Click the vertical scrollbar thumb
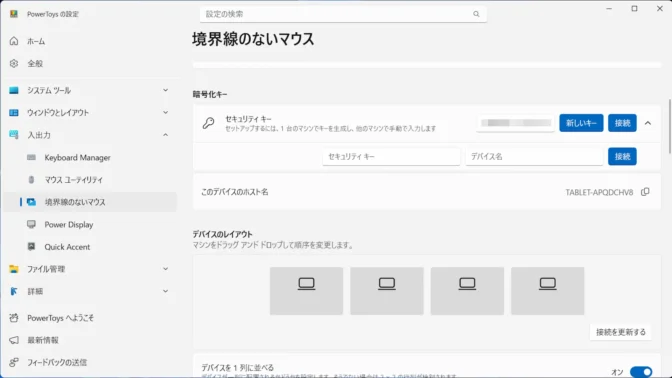This screenshot has width=672, height=378. (x=669, y=126)
